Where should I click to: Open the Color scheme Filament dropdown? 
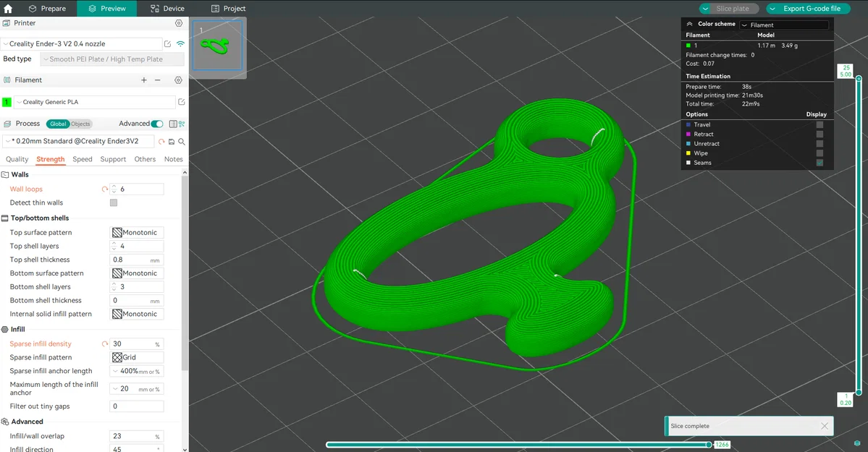pos(785,25)
